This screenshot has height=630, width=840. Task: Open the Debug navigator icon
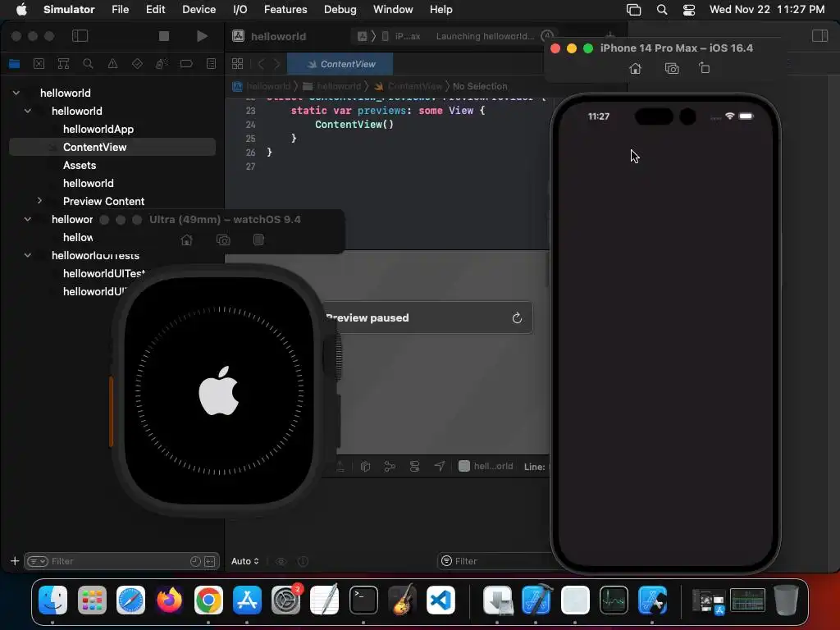click(x=162, y=64)
